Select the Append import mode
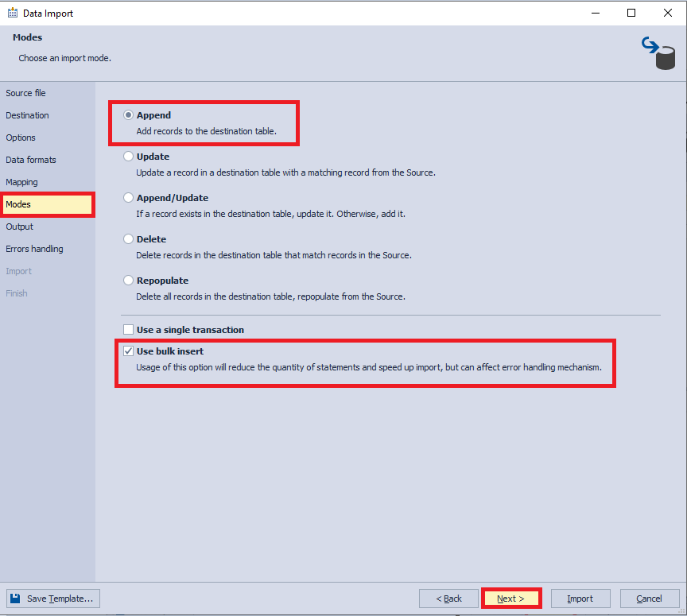Viewport: 687px width, 616px height. click(x=128, y=115)
